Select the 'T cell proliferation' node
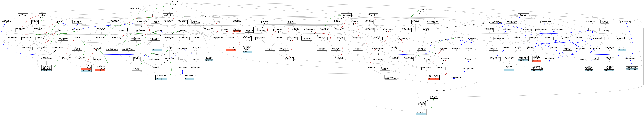644x116 pixels. (444, 59)
